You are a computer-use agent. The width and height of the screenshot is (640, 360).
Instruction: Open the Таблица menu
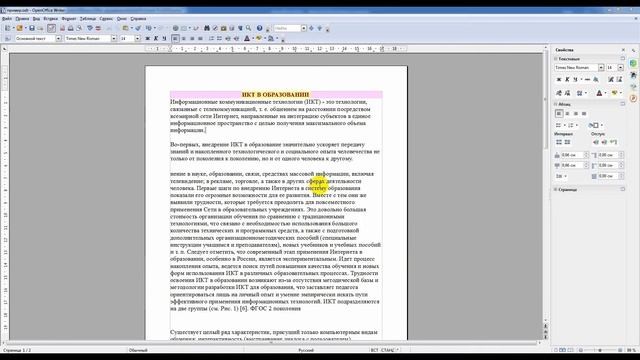click(x=88, y=19)
